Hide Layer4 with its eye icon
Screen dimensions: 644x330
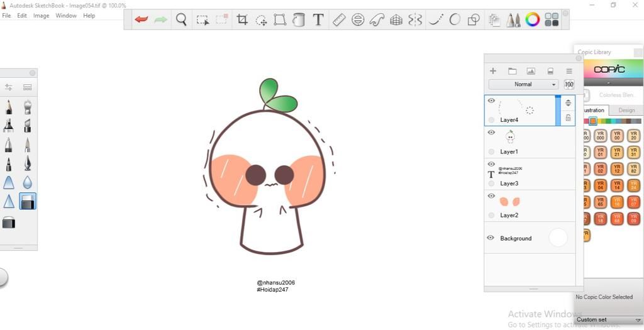point(491,101)
